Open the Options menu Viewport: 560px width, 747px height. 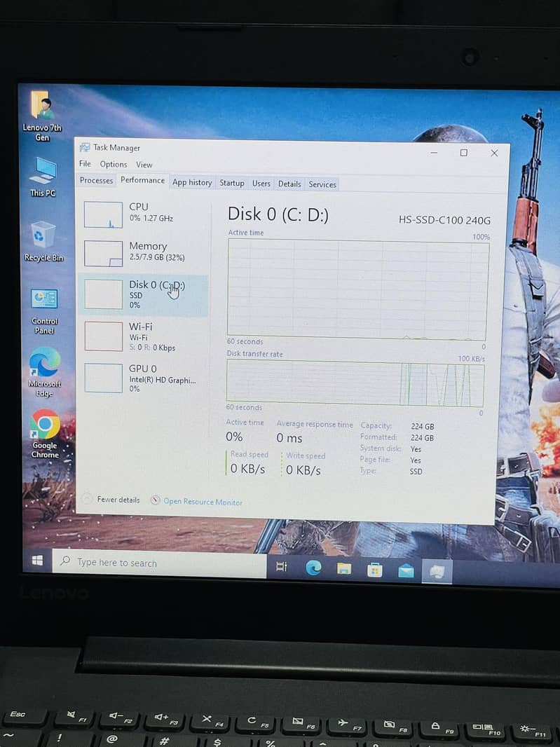click(x=113, y=165)
